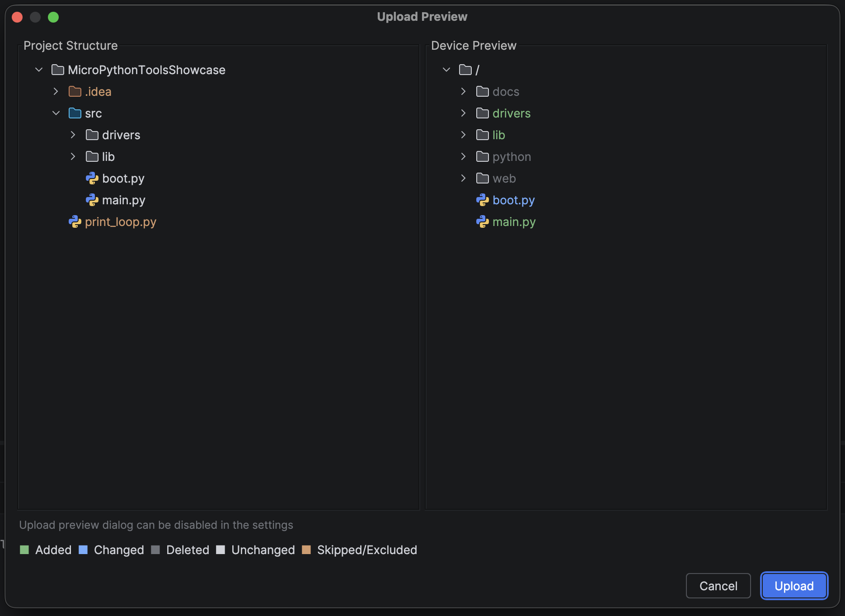Viewport: 845px width, 616px height.
Task: Select main.py in Project Structure
Action: click(124, 200)
